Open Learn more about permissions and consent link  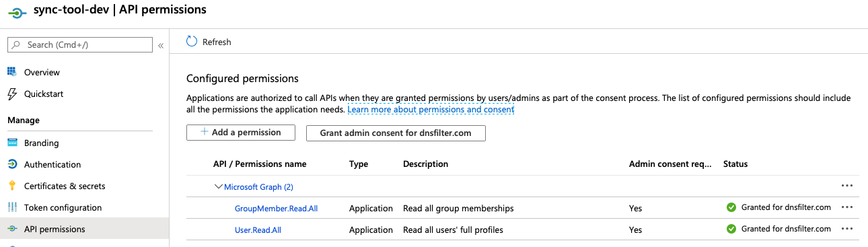pyautogui.click(x=431, y=109)
